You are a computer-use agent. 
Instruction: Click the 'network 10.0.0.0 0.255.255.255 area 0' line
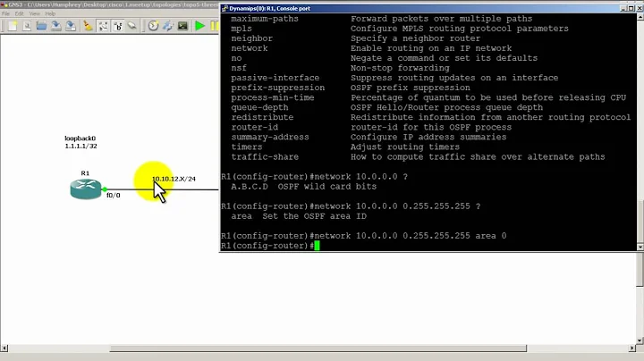click(363, 236)
